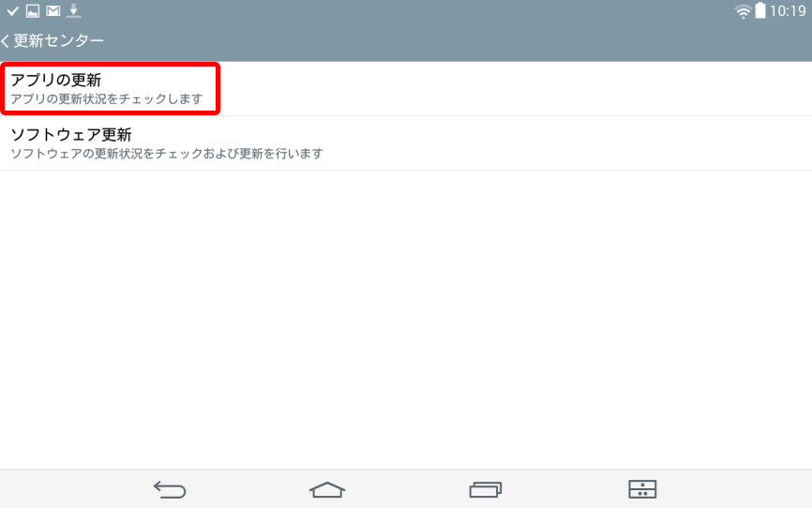812x508 pixels.
Task: Tap the blank navigation bar area right of dual window icon
Action: (734, 489)
